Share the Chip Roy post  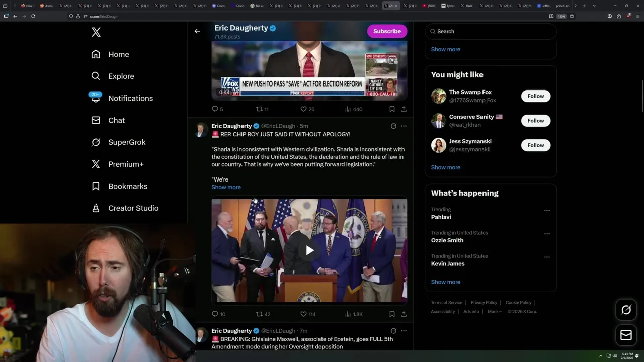404,314
